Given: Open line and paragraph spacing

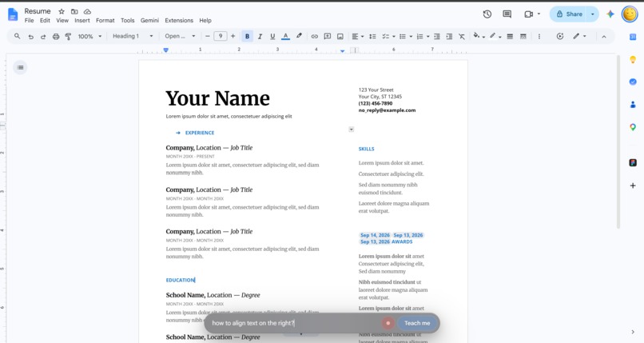Looking at the screenshot, I should click(372, 37).
